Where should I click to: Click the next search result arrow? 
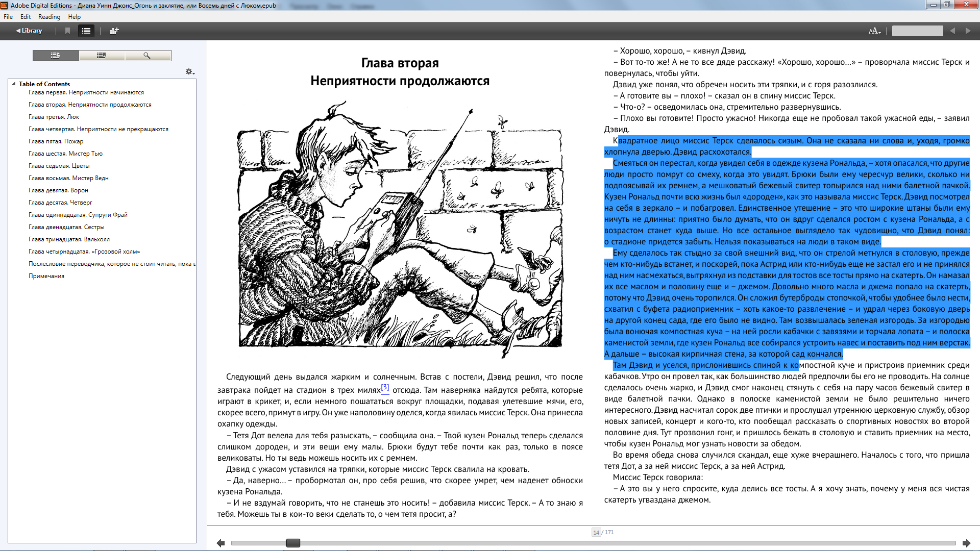968,31
